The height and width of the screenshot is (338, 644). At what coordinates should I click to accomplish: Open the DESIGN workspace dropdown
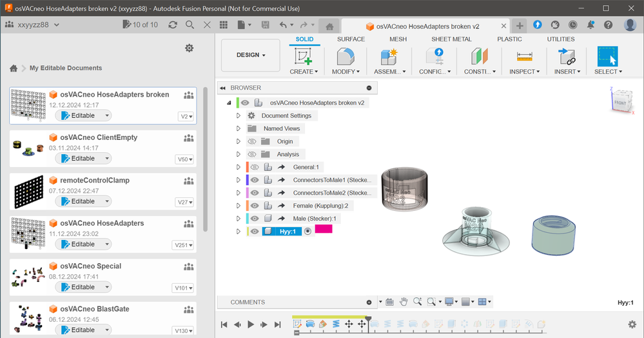(251, 55)
